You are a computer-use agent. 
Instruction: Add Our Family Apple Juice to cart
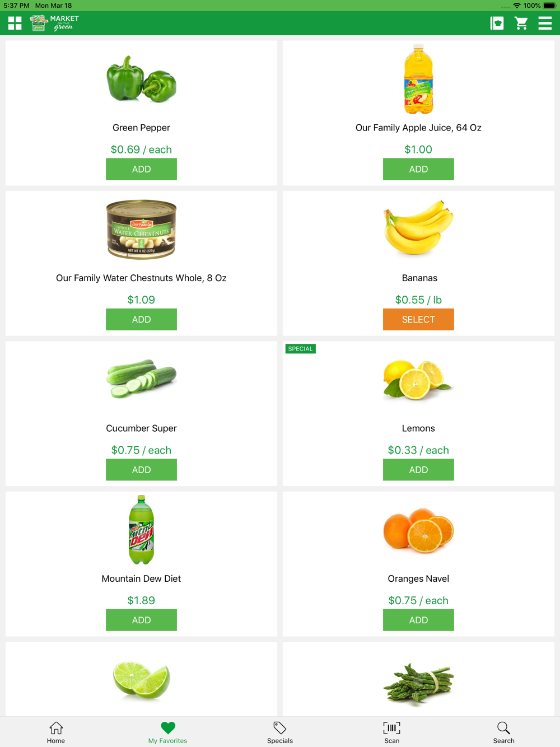pyautogui.click(x=418, y=169)
